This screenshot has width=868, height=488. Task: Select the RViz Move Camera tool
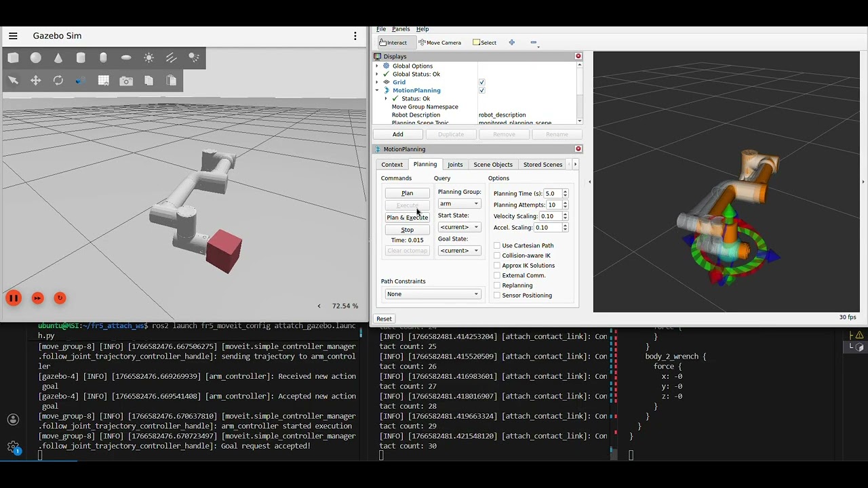pyautogui.click(x=440, y=43)
